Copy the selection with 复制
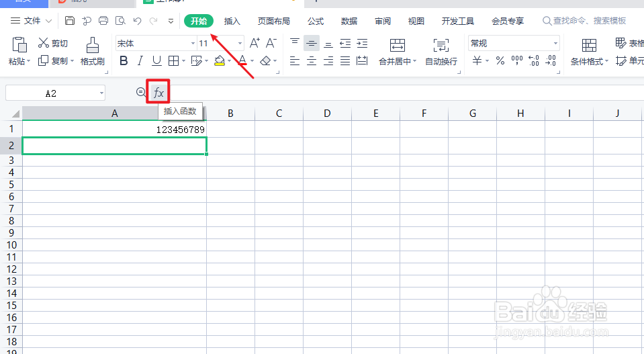 click(x=53, y=60)
